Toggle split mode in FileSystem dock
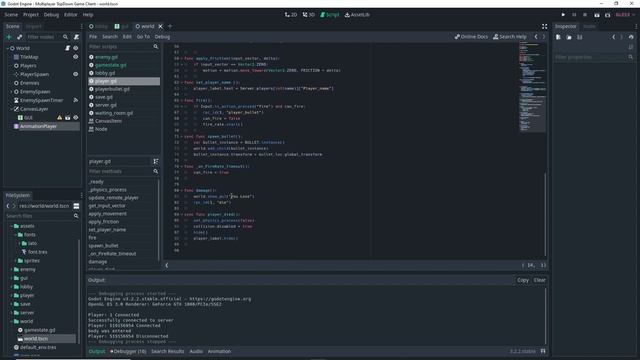The height and width of the screenshot is (360, 640). tap(76, 206)
